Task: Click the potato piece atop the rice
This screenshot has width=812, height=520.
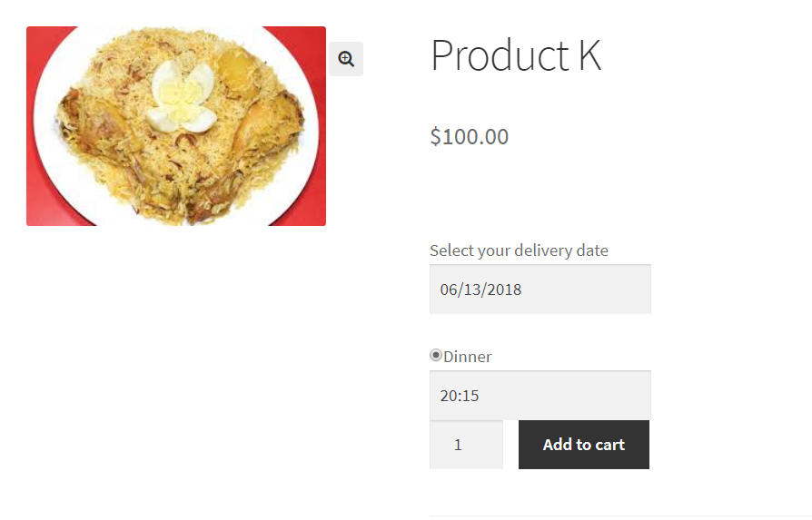Action: coord(239,71)
